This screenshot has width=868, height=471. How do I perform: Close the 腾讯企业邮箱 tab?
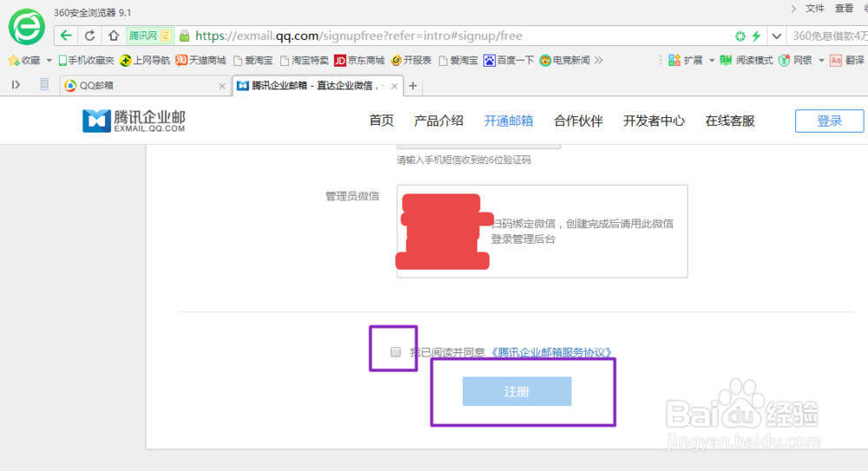coord(394,86)
